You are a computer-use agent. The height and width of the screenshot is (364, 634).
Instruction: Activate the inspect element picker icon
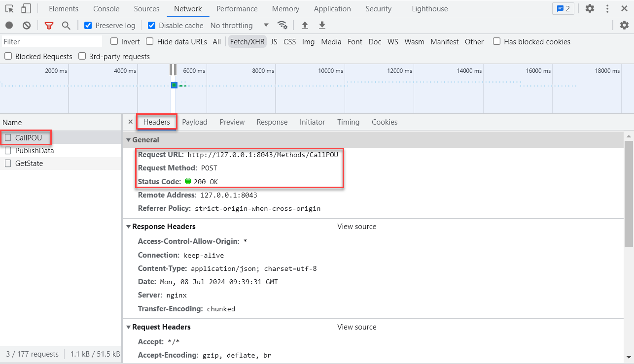[9, 8]
